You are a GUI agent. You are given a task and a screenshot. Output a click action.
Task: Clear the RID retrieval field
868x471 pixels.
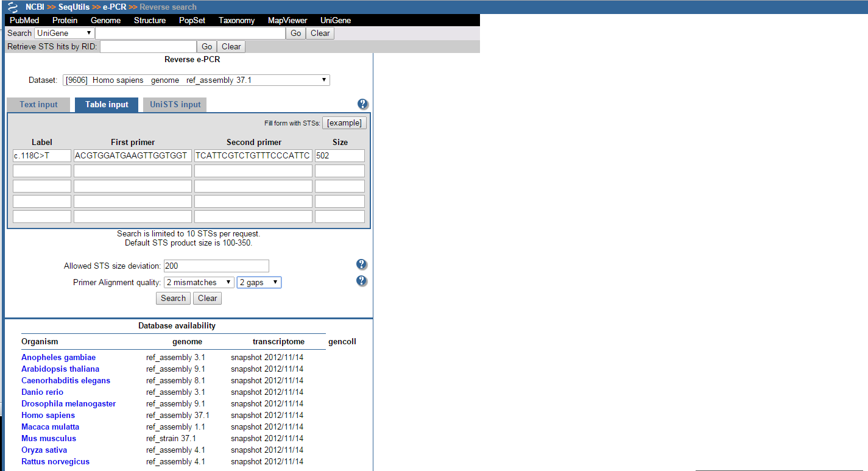click(x=231, y=46)
